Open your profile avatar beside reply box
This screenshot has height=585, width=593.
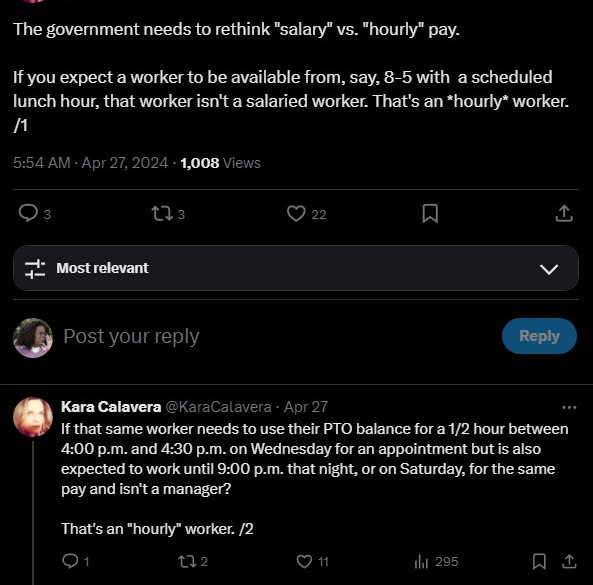point(33,338)
